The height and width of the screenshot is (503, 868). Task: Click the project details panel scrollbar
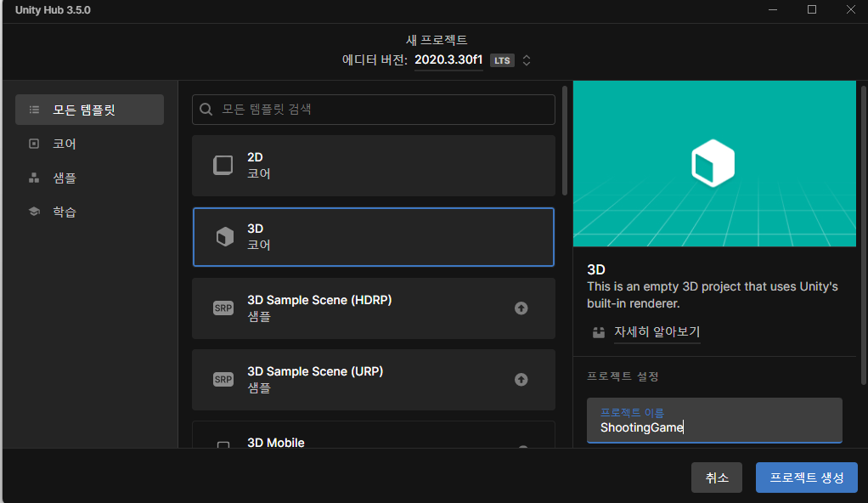tap(864, 235)
